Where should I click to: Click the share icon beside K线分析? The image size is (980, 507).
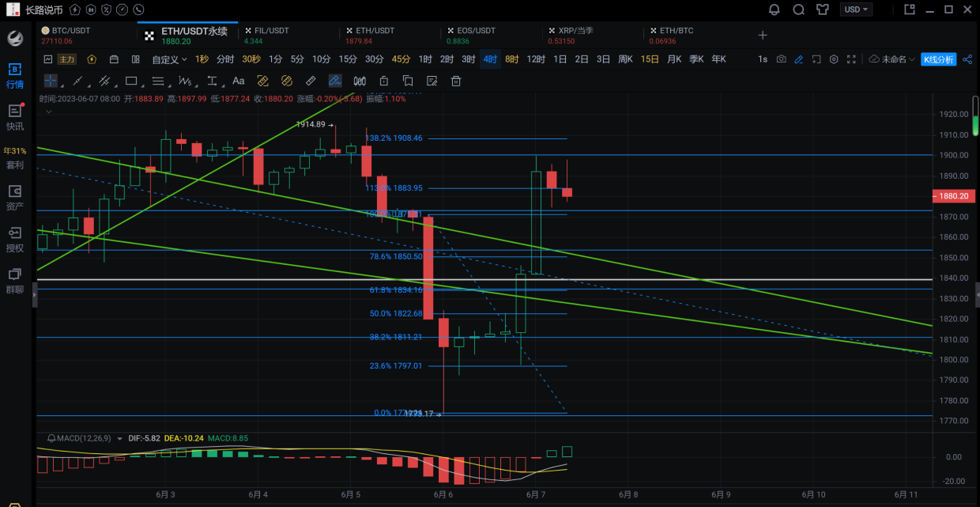click(x=967, y=59)
